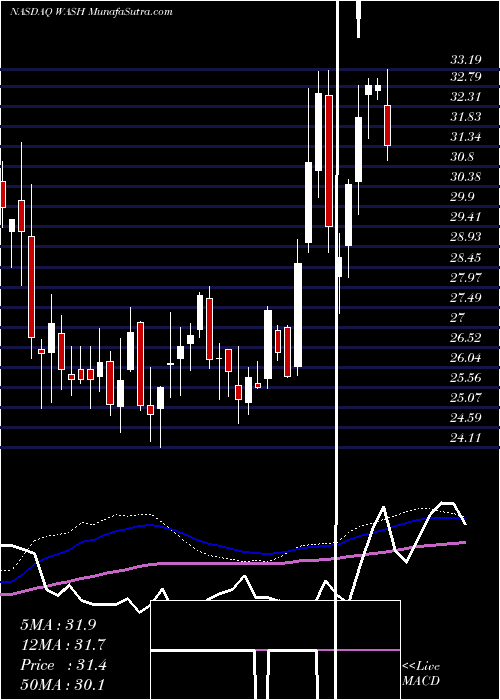Viewport: 500px width, 700px height.
Task: Click the 29.9 price axis label
Action: (x=462, y=197)
